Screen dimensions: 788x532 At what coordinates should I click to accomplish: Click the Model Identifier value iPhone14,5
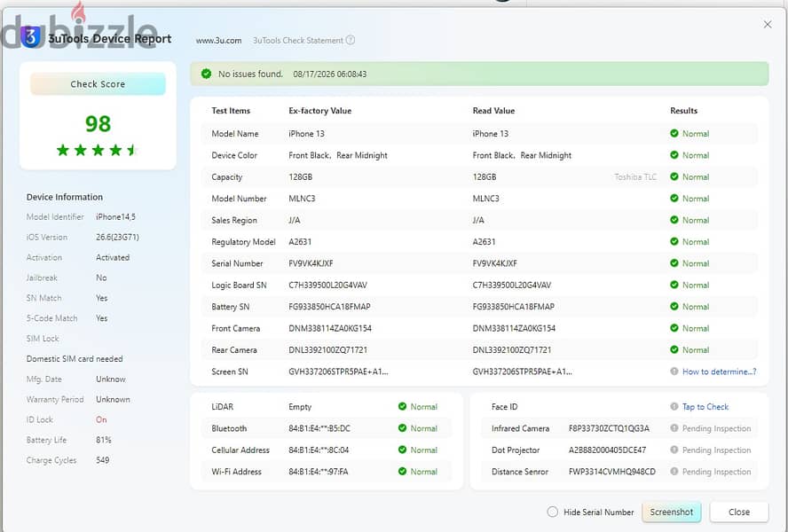[x=115, y=216]
